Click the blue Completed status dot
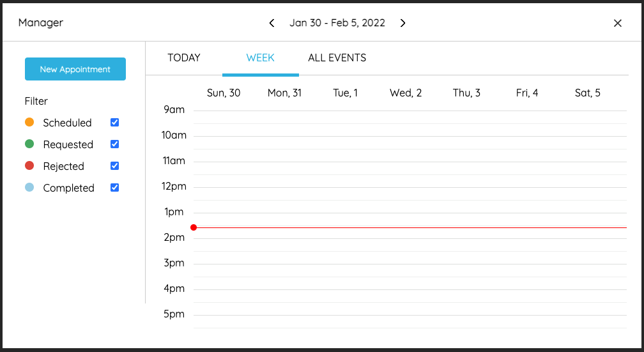Image resolution: width=644 pixels, height=352 pixels. 29,187
